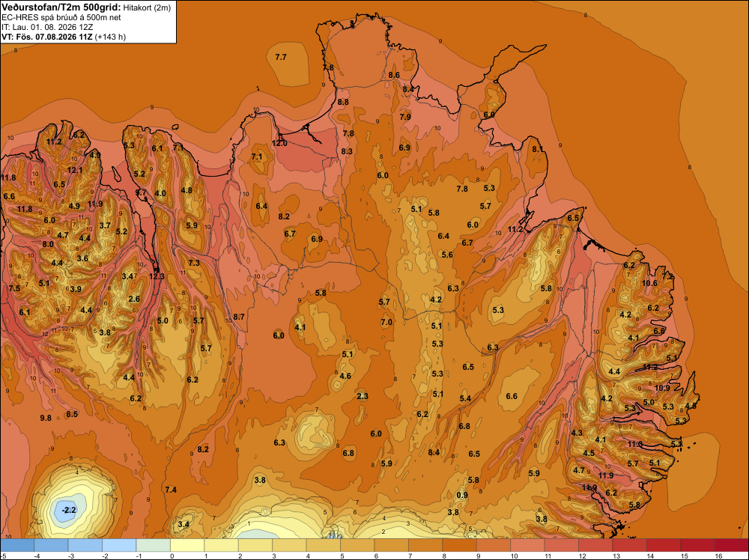Click the Veðurstofan/T2m 500grid title text
This screenshot has height=560, width=749.
pos(61,7)
